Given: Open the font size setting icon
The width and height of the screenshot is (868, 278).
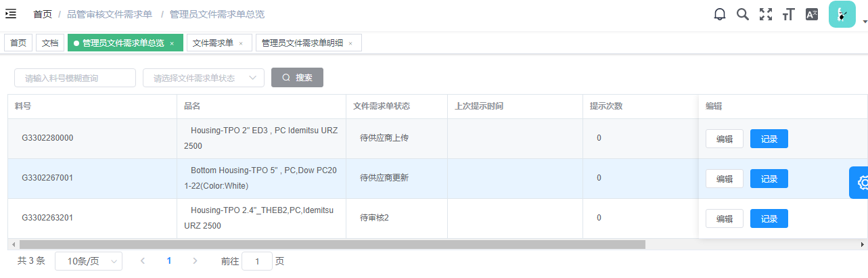Looking at the screenshot, I should coord(788,14).
